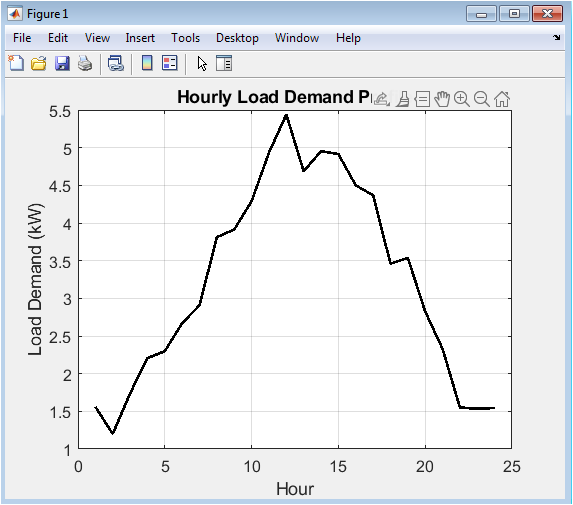Insert a colorbar from the toolbar
Screen dimensions: 573x505
(x=147, y=63)
